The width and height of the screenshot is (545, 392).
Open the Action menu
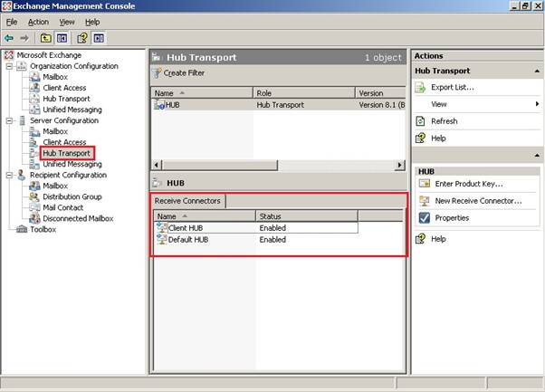point(38,22)
